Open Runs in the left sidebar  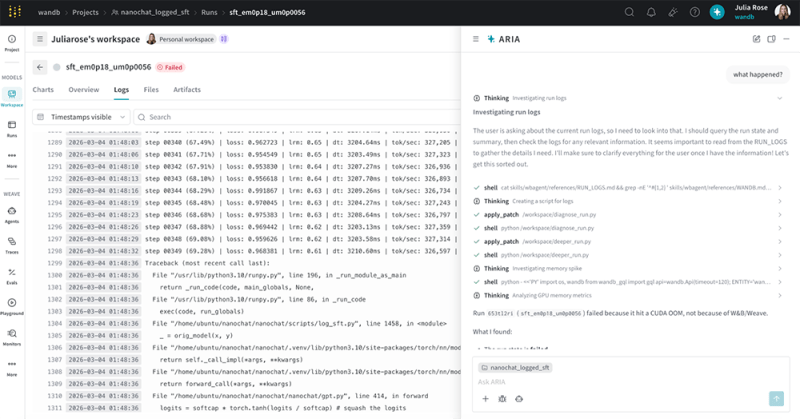(x=12, y=129)
